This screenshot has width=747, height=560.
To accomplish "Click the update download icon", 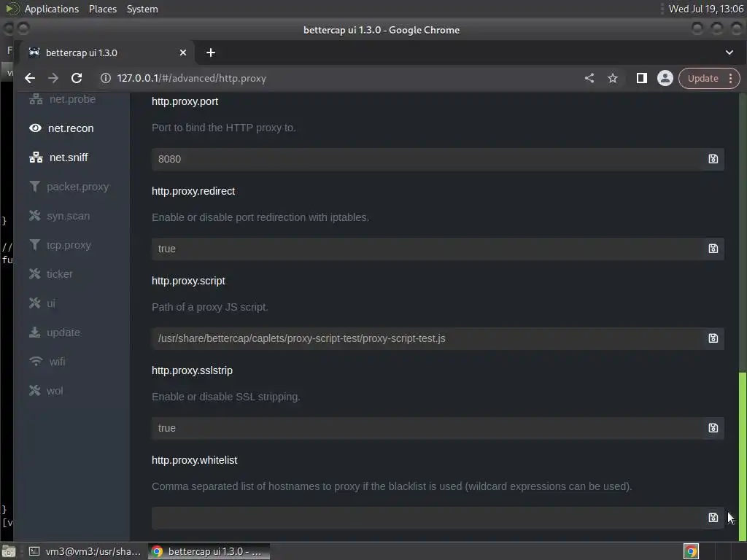I will click(x=35, y=332).
